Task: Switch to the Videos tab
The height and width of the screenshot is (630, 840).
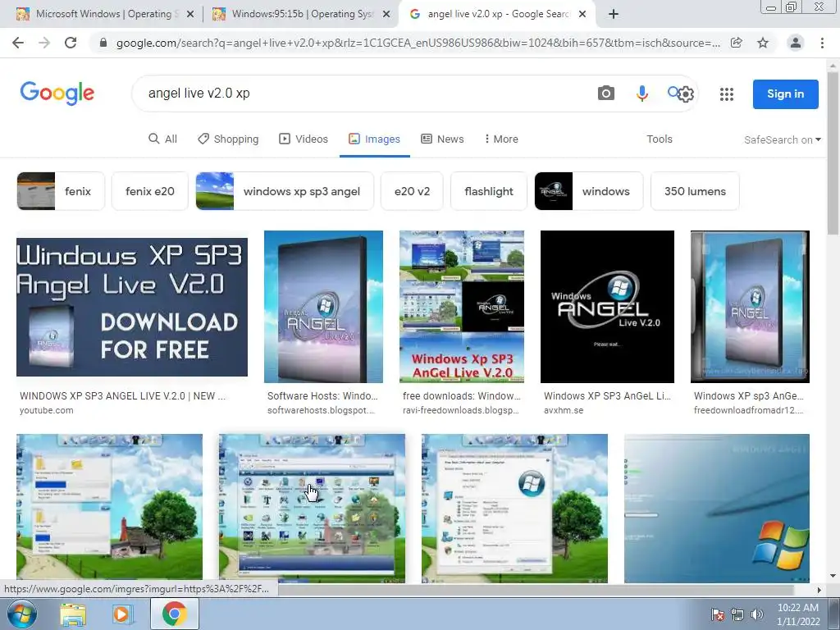Action: [304, 139]
